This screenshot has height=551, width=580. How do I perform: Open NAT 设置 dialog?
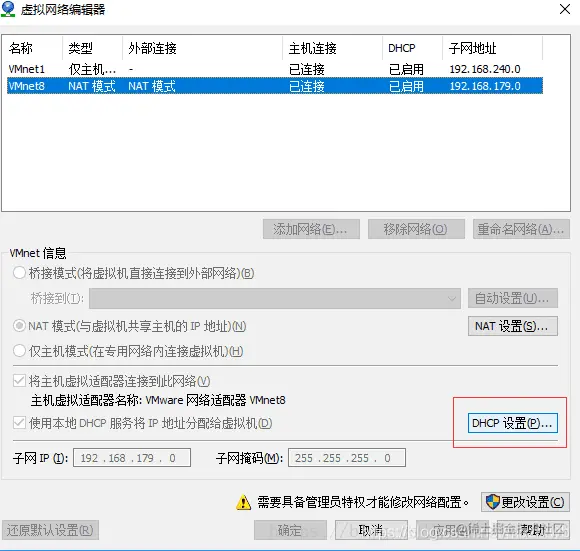[513, 326]
